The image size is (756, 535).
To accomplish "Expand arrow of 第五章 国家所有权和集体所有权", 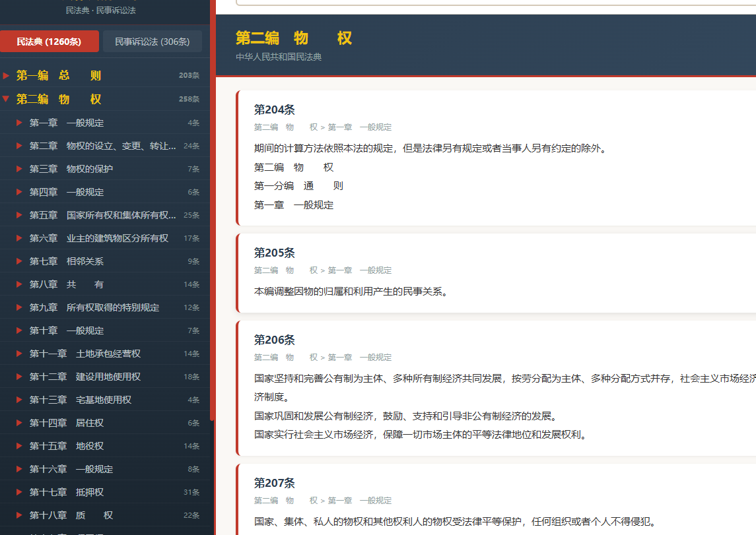I will tap(19, 215).
